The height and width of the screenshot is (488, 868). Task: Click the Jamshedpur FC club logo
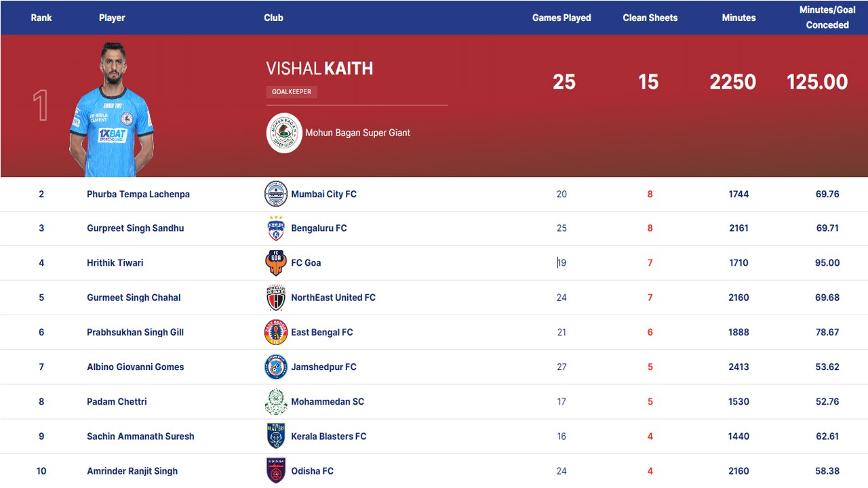(x=276, y=367)
